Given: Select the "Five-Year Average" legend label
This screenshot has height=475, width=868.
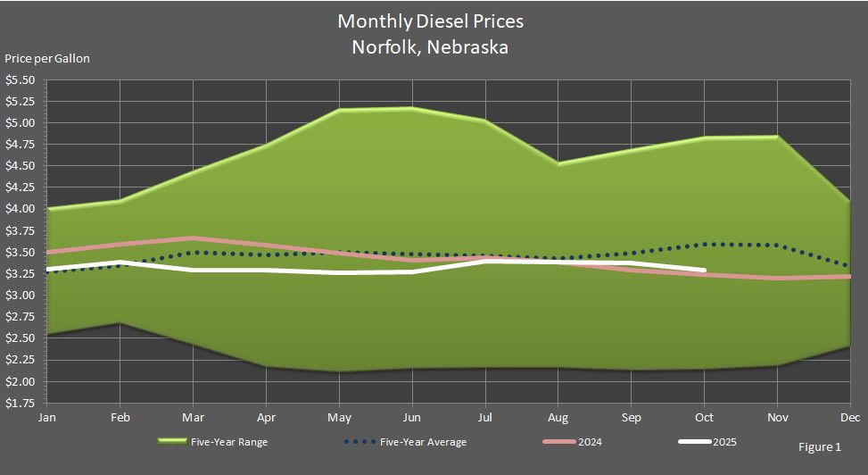Looking at the screenshot, I should pyautogui.click(x=423, y=441).
